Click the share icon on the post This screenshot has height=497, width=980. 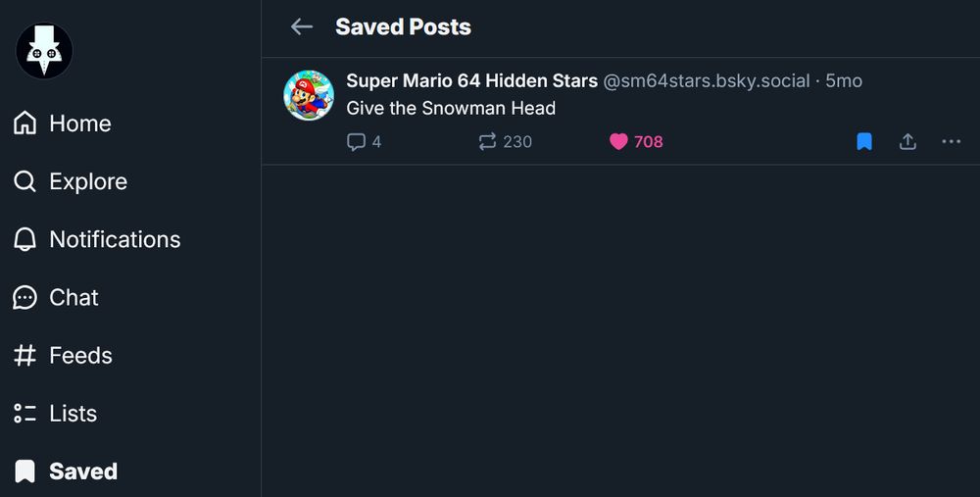point(907,142)
